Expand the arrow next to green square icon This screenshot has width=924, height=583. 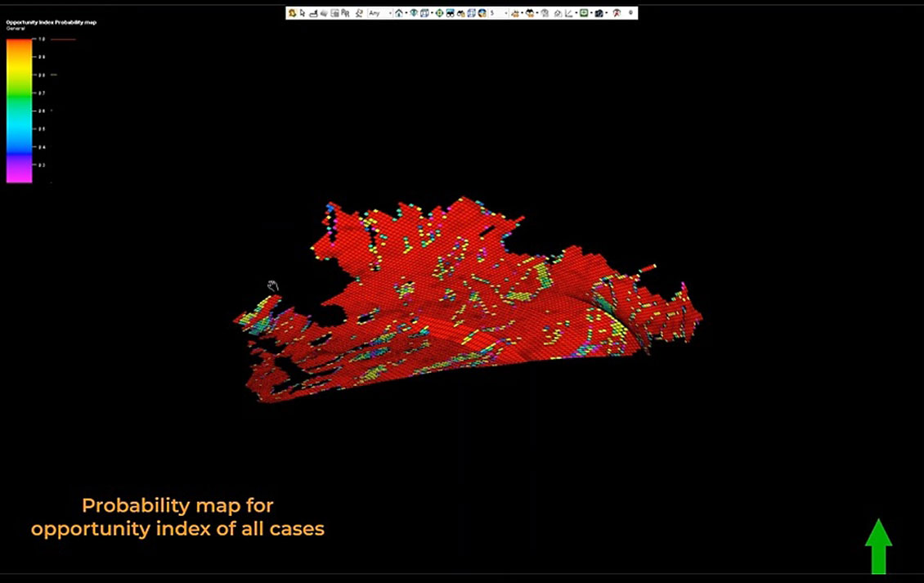tap(592, 13)
